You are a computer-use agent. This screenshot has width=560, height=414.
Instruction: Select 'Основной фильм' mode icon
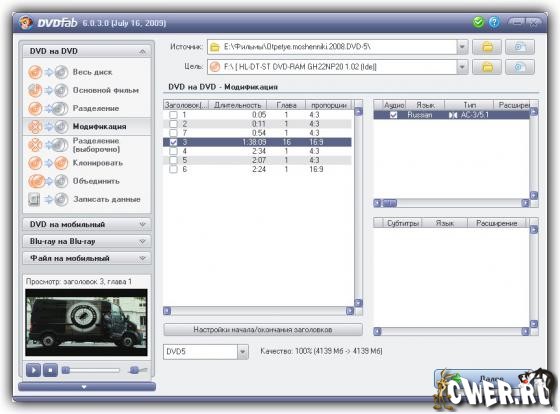click(x=48, y=90)
